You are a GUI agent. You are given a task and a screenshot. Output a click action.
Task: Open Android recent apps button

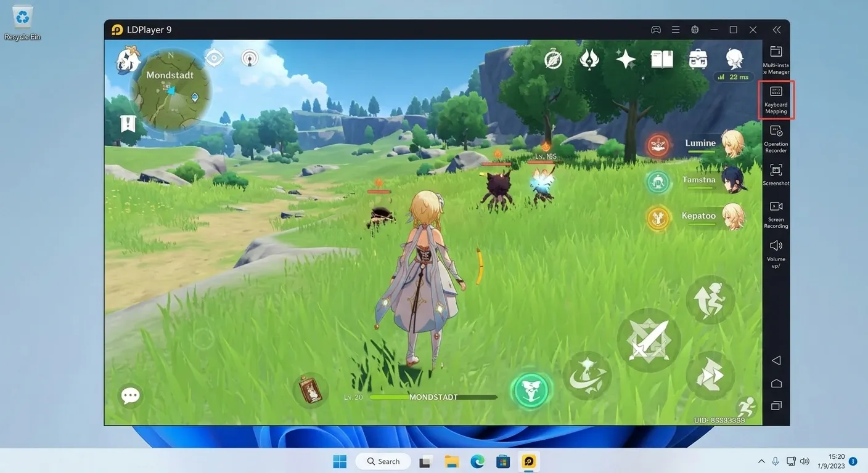[776, 405]
